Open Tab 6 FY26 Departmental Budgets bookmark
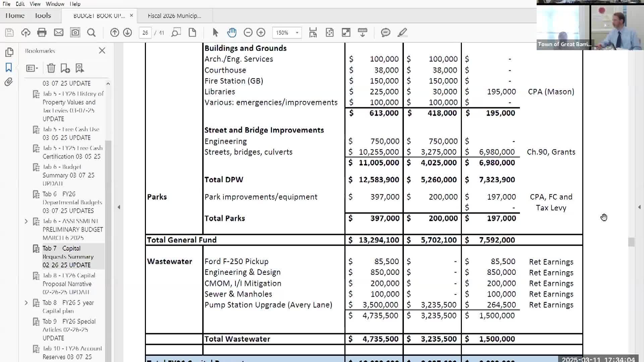This screenshot has height=362, width=644. click(72, 202)
